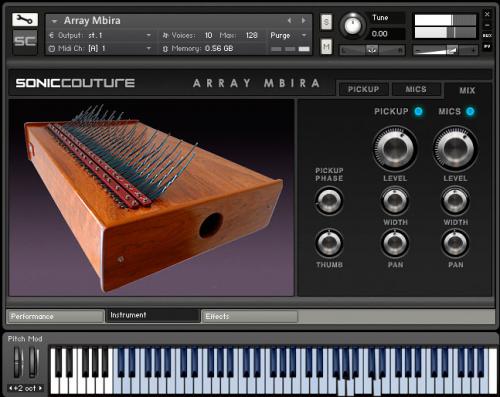The width and height of the screenshot is (500, 397).
Task: Remove the instrument with X button
Action: coord(487,14)
